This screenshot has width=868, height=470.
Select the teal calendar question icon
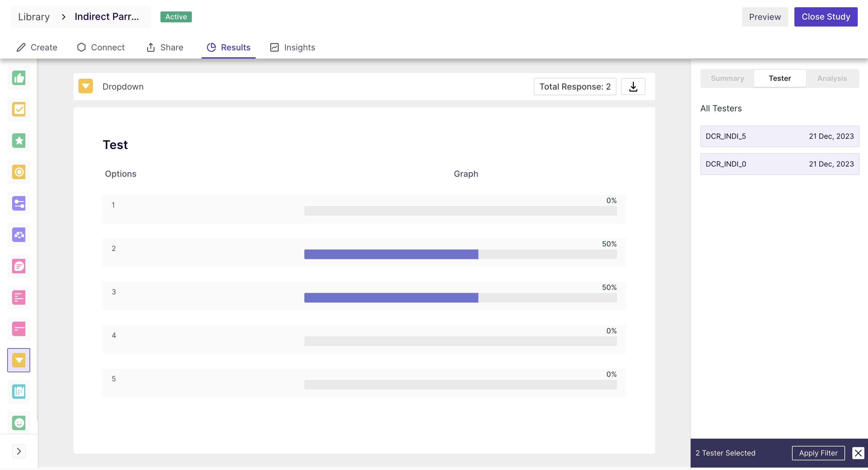pyautogui.click(x=19, y=392)
